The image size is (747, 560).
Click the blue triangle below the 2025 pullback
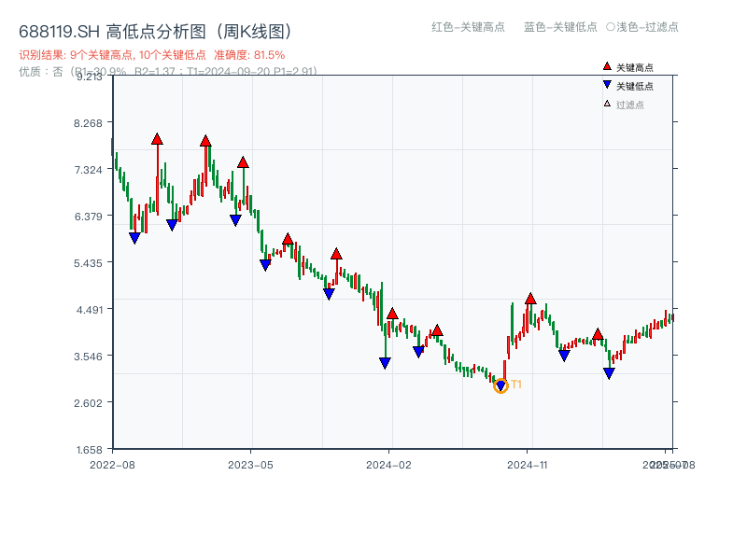coord(607,371)
